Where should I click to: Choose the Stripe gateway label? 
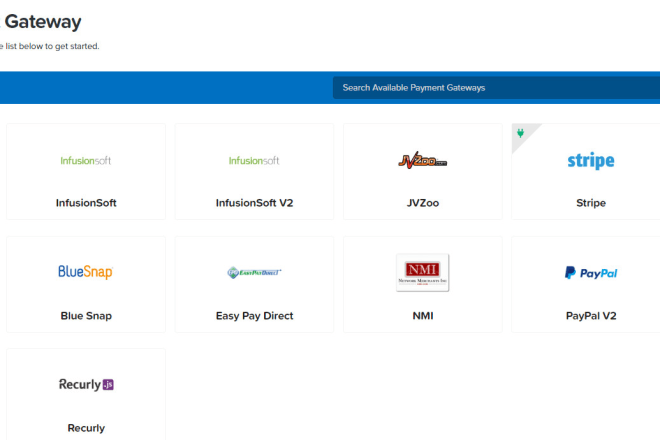tap(591, 203)
